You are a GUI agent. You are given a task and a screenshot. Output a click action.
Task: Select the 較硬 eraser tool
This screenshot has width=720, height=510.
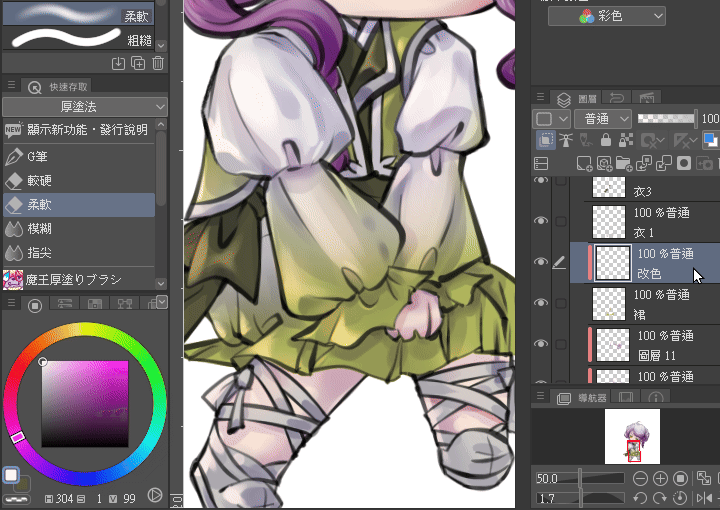pyautogui.click(x=79, y=180)
